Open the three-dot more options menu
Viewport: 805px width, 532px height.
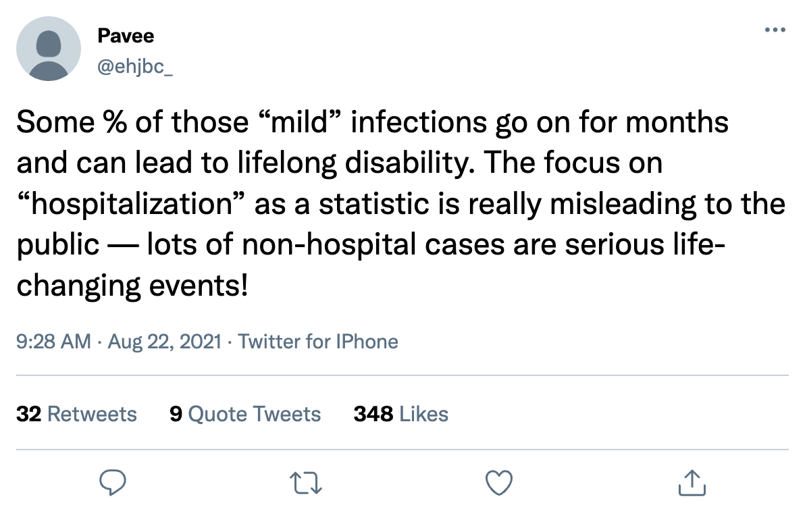click(x=775, y=30)
